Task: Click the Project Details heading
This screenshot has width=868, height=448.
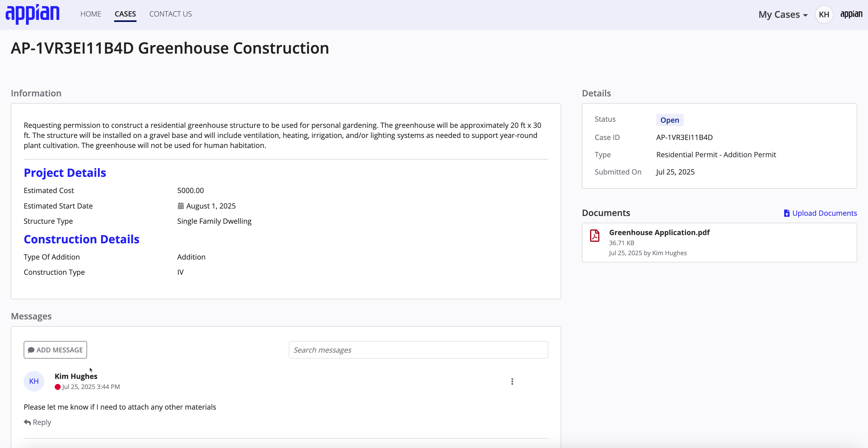Action: point(65,173)
